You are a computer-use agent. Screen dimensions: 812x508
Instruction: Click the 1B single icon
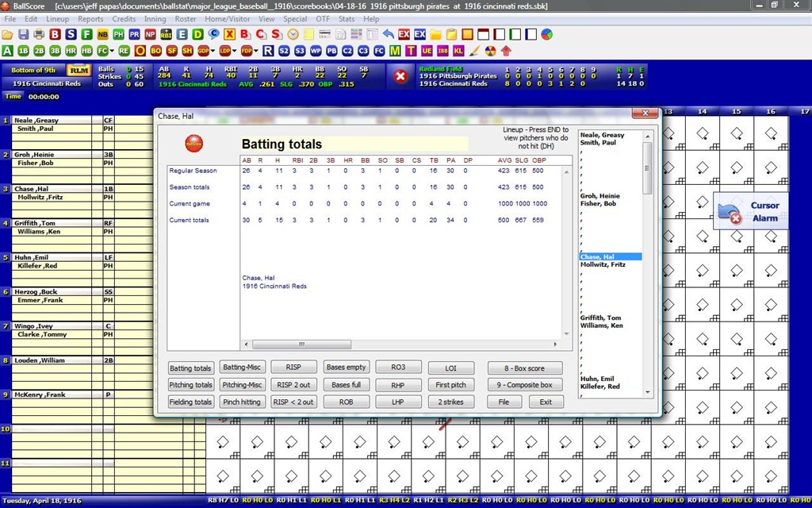(23, 51)
